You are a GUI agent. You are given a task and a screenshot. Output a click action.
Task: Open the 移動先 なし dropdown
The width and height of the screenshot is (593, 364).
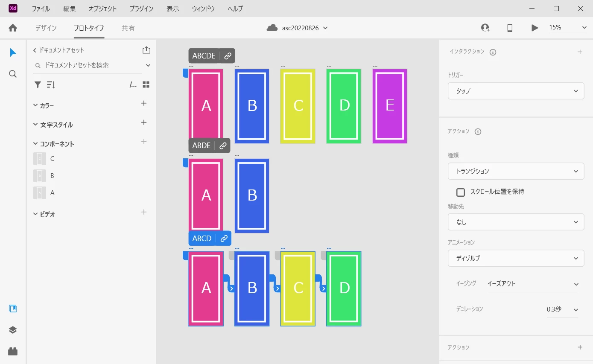(x=516, y=222)
